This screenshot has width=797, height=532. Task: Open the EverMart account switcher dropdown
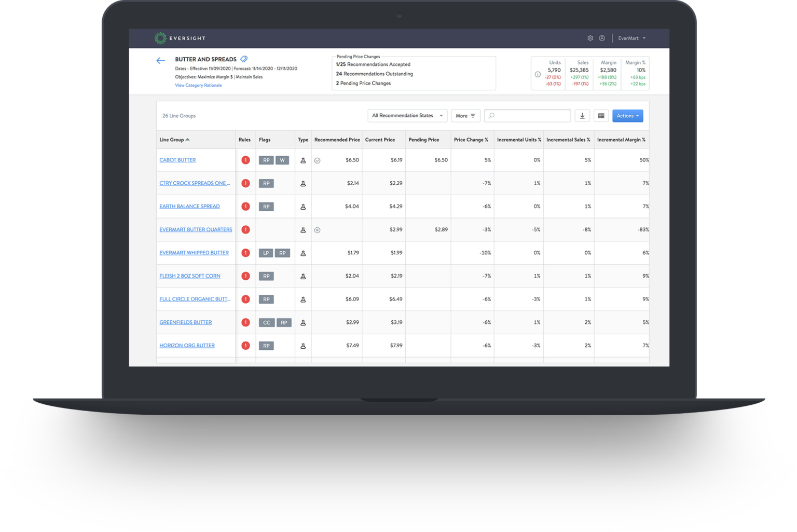click(631, 38)
